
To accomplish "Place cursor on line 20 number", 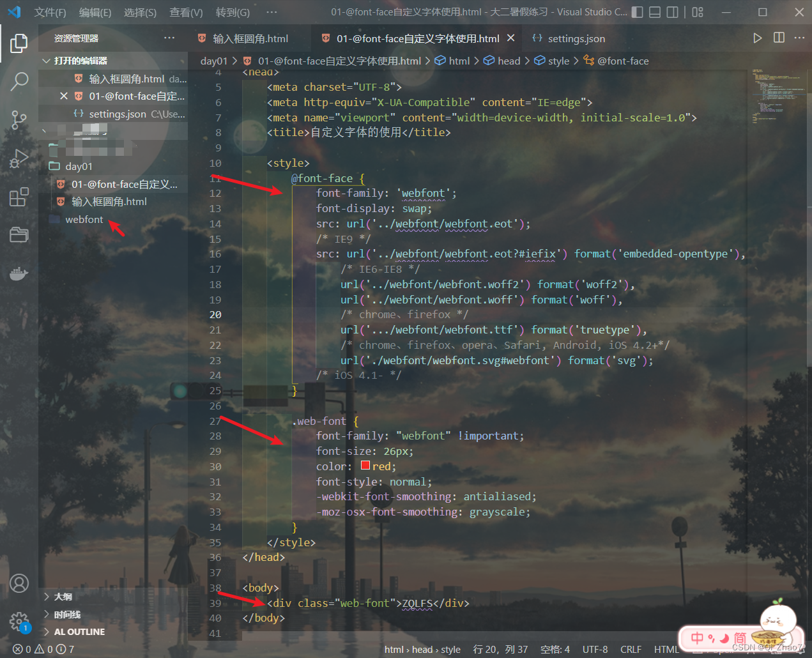I will coord(215,314).
